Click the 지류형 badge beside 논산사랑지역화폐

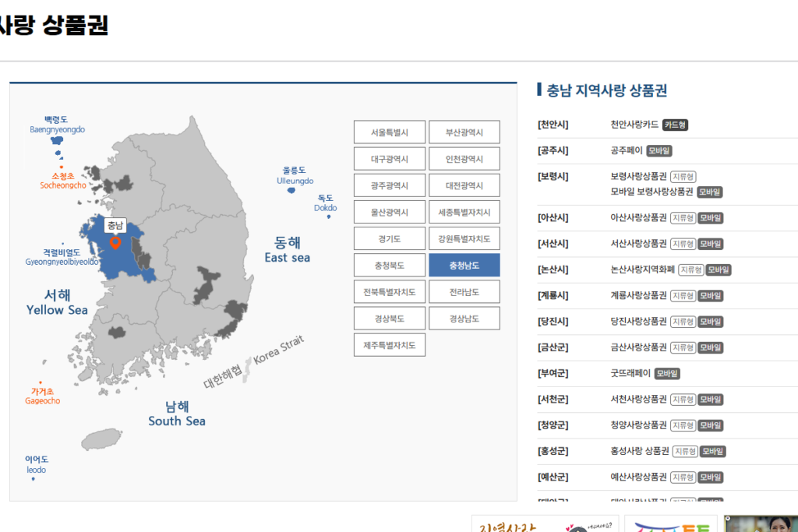(692, 270)
